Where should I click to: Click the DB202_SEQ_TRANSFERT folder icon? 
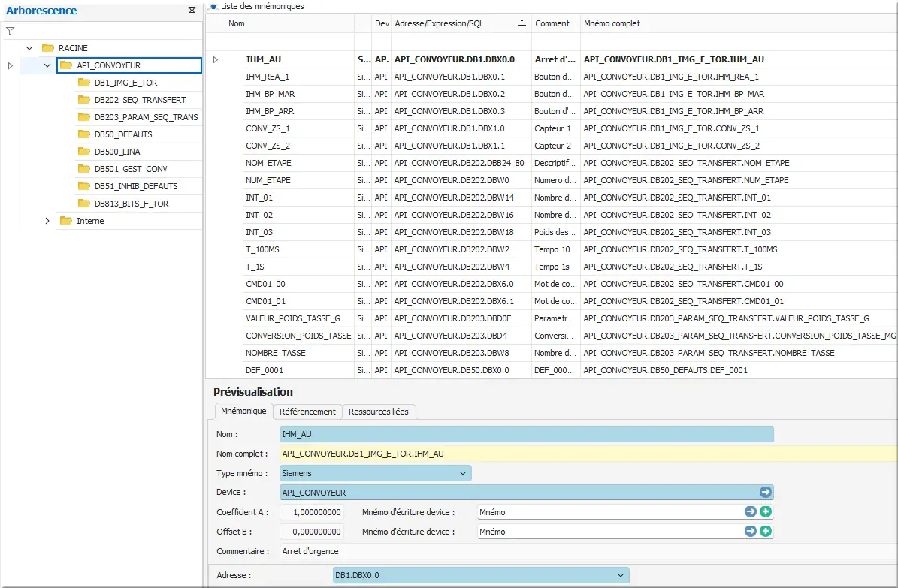[x=84, y=100]
